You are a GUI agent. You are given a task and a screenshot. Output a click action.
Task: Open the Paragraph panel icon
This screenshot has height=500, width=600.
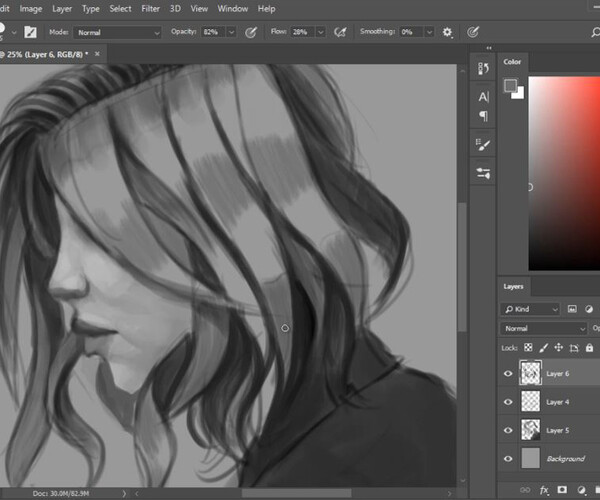tap(483, 116)
